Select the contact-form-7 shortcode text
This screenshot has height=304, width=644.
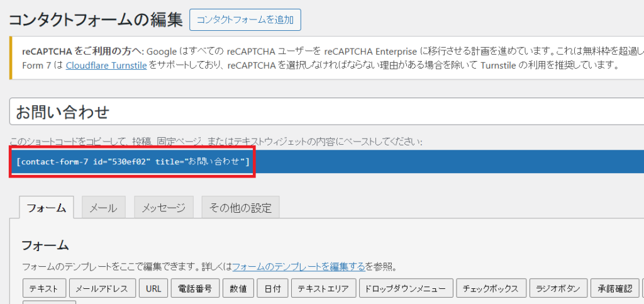[x=133, y=162]
